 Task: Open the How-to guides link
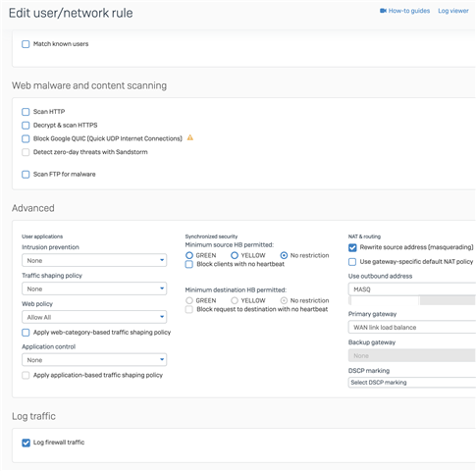tap(409, 11)
